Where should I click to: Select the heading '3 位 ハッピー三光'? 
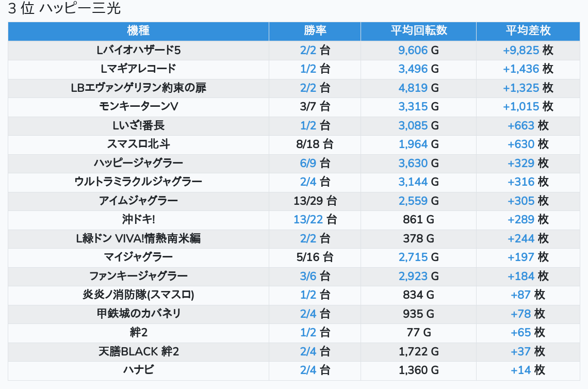click(64, 8)
